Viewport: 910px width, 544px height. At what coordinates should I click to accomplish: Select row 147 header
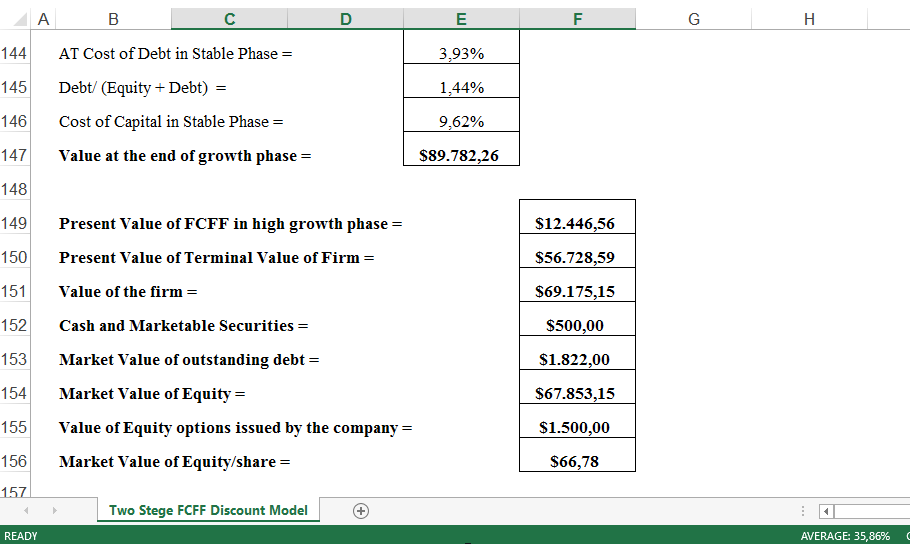[x=15, y=155]
